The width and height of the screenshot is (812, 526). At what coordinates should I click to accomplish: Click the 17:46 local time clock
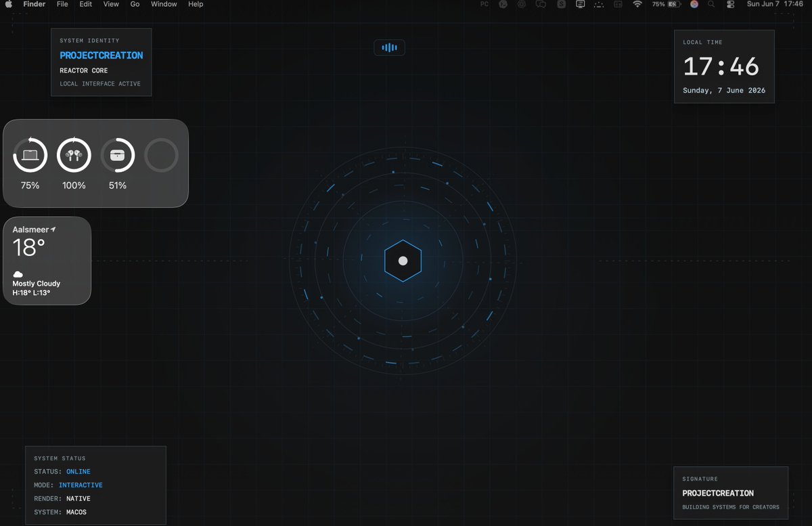tap(721, 67)
